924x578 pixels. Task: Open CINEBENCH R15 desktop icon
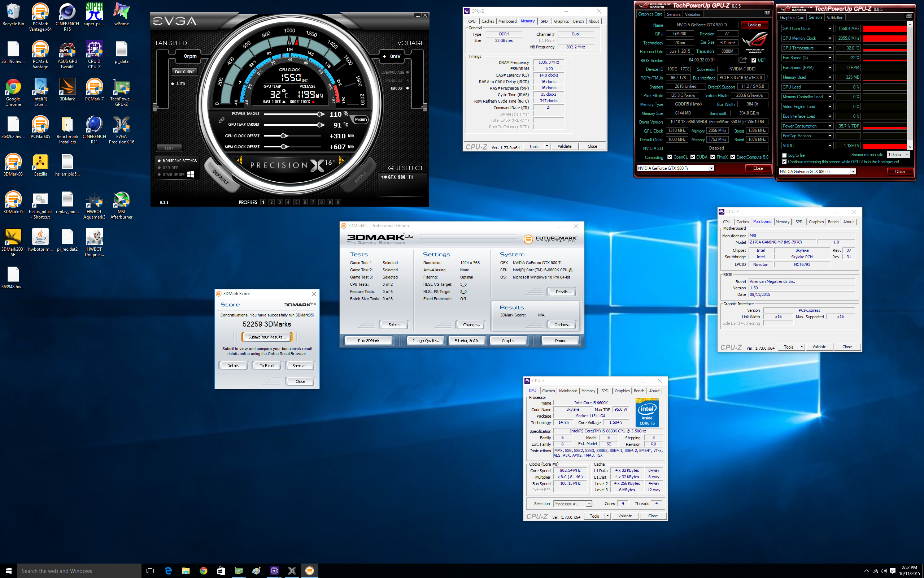pos(67,17)
